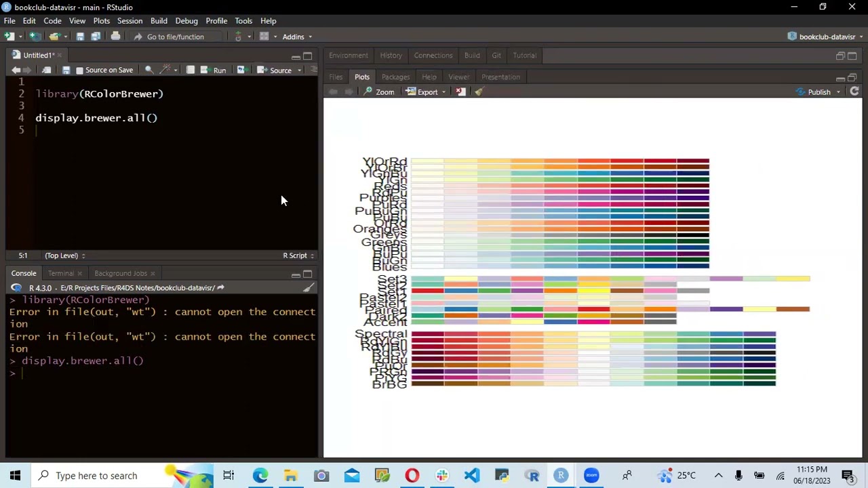Screen dimensions: 868x488
Task: Click the Code tools magic wand icon
Action: 165,70
